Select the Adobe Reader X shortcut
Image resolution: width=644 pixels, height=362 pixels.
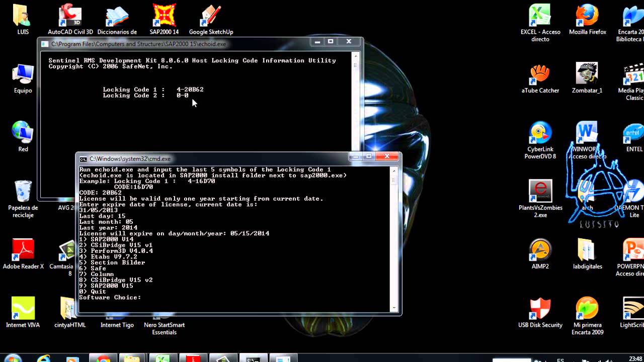23,254
